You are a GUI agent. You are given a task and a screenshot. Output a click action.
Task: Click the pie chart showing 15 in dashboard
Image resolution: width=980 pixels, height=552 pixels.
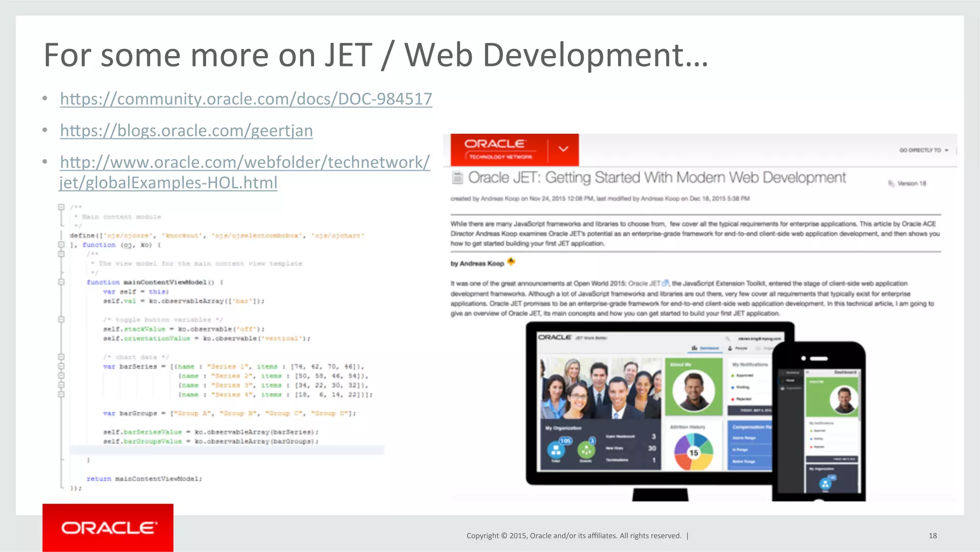pos(693,452)
